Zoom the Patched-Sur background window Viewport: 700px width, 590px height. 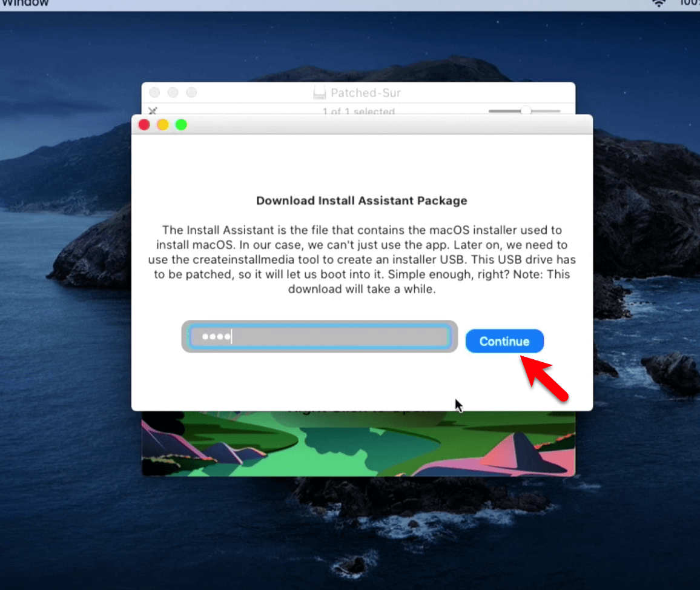tap(191, 93)
